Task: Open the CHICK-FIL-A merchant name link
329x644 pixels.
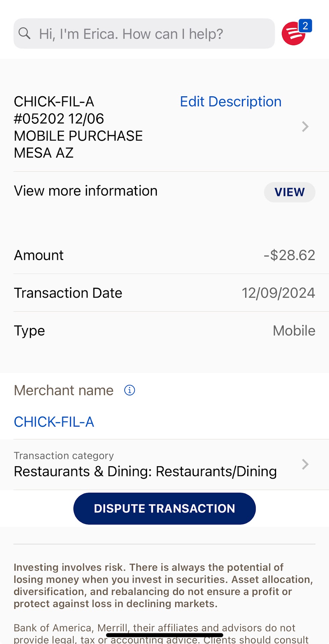Action: click(54, 422)
